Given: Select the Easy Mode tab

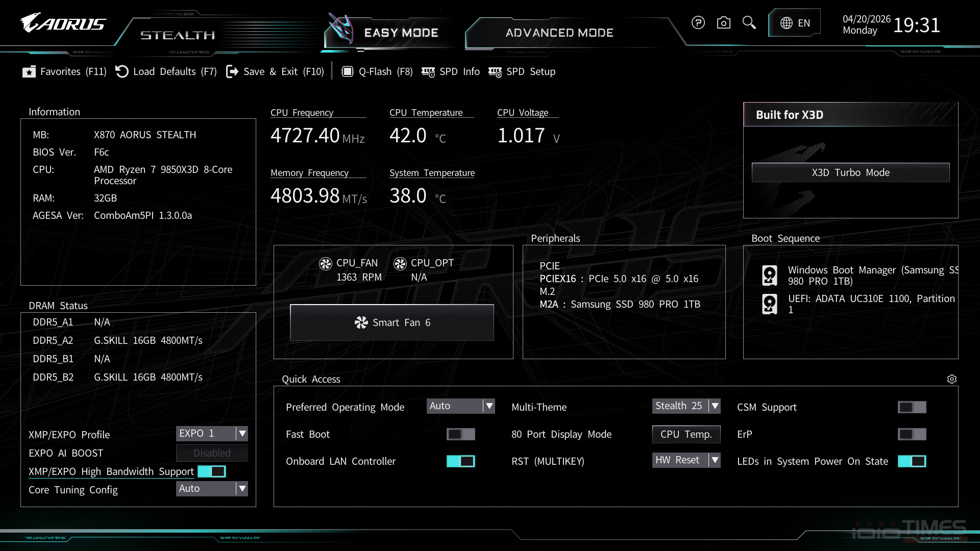Looking at the screenshot, I should click(401, 33).
